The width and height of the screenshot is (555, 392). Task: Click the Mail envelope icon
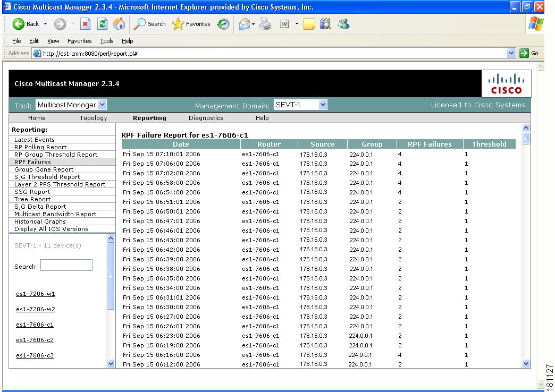point(244,24)
